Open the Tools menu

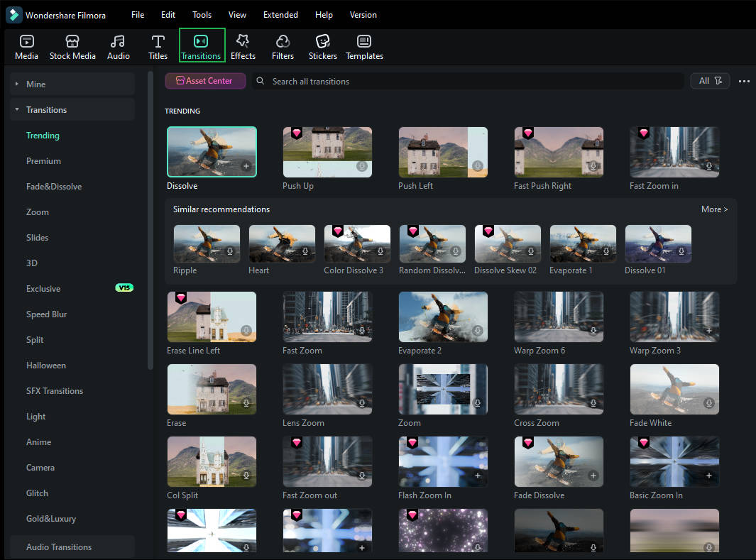(x=202, y=15)
